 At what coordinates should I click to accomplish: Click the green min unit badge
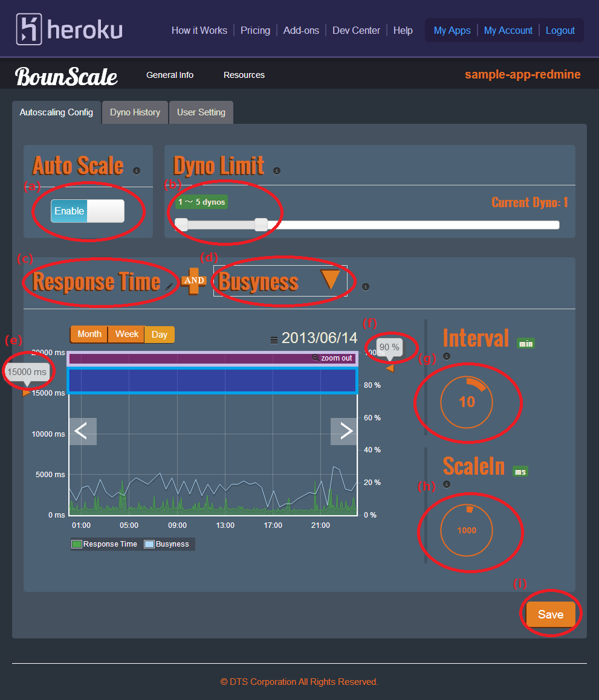click(526, 343)
